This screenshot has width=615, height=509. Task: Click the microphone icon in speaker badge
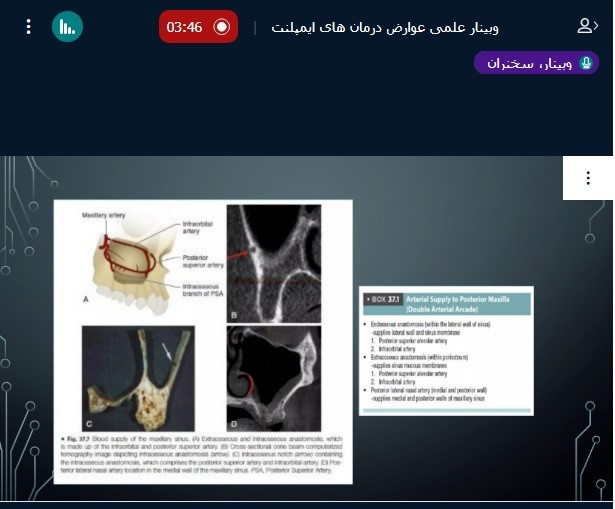point(586,63)
